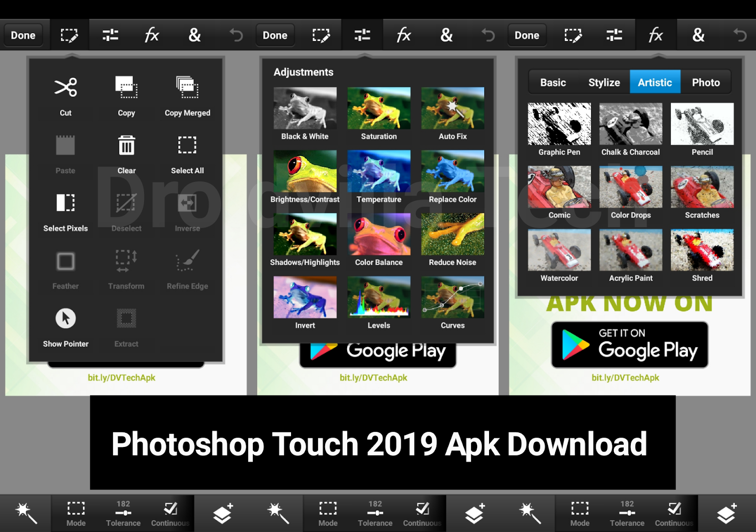Choose the Copy icon in selection menu
This screenshot has height=532, width=756.
pos(126,87)
